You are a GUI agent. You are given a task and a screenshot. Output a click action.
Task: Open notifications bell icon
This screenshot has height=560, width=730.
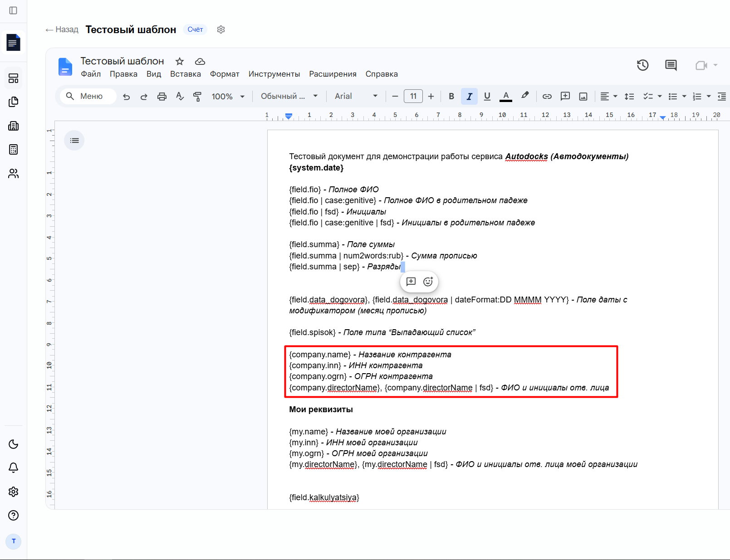[x=13, y=467]
